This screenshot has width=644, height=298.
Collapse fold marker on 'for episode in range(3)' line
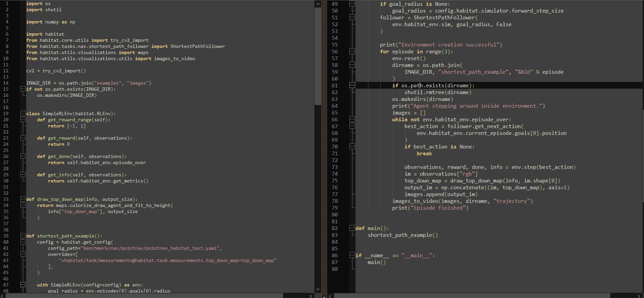click(x=352, y=51)
